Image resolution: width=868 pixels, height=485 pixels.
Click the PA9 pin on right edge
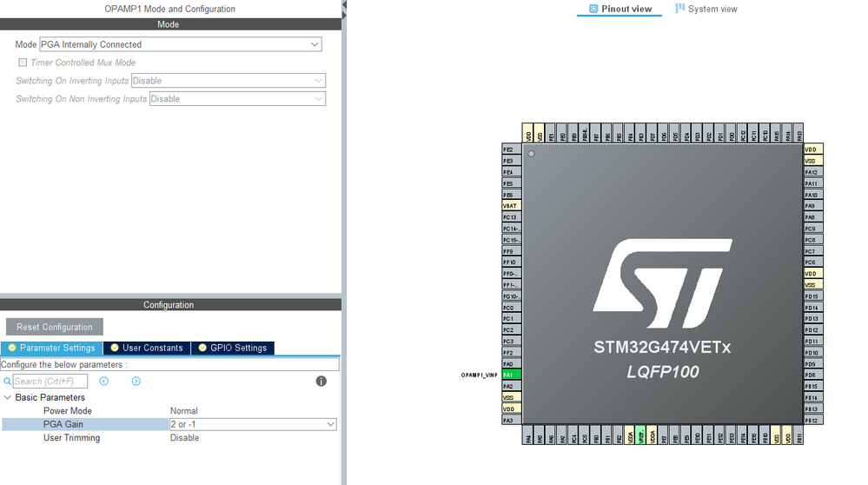[x=813, y=206]
